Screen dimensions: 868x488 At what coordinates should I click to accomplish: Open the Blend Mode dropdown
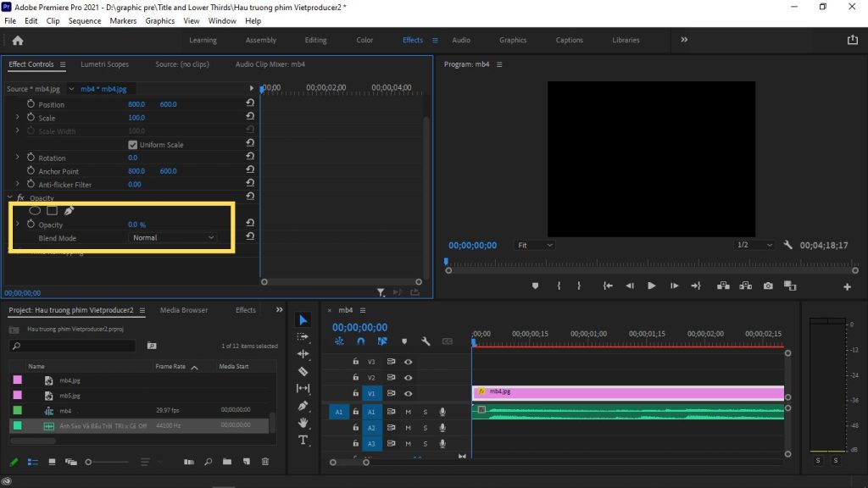tap(173, 238)
